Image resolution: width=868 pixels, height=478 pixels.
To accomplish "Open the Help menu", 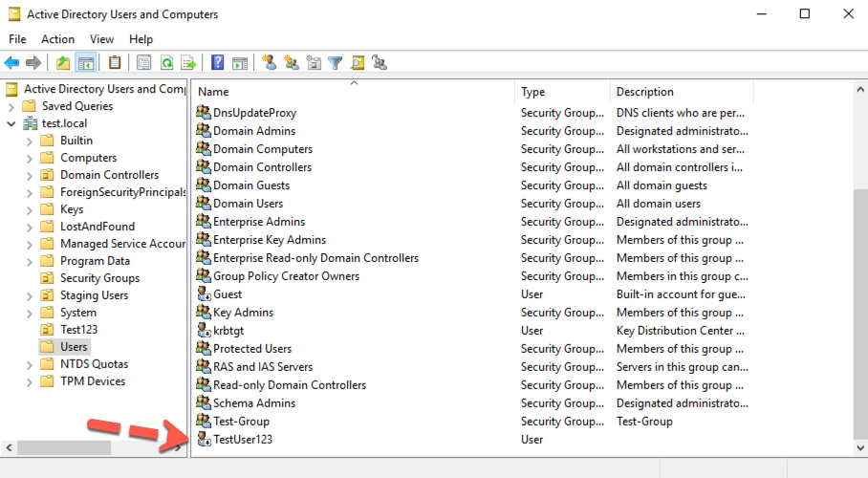I will 141,39.
